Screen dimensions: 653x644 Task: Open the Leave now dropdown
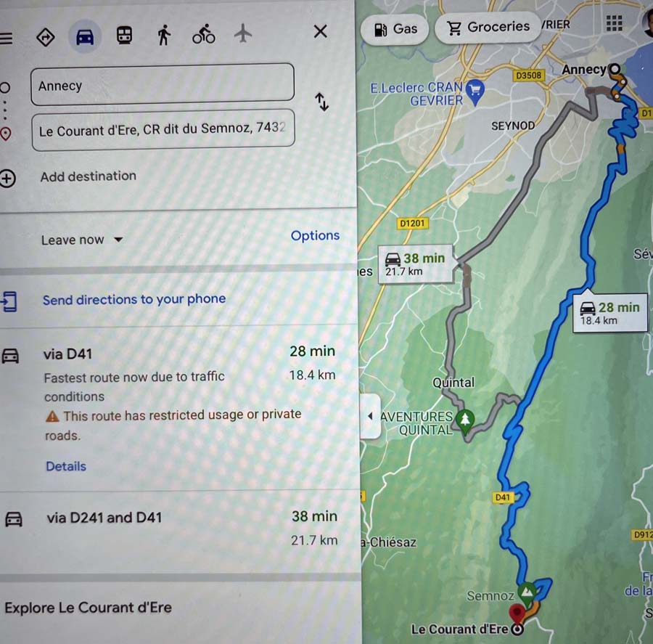tap(82, 240)
